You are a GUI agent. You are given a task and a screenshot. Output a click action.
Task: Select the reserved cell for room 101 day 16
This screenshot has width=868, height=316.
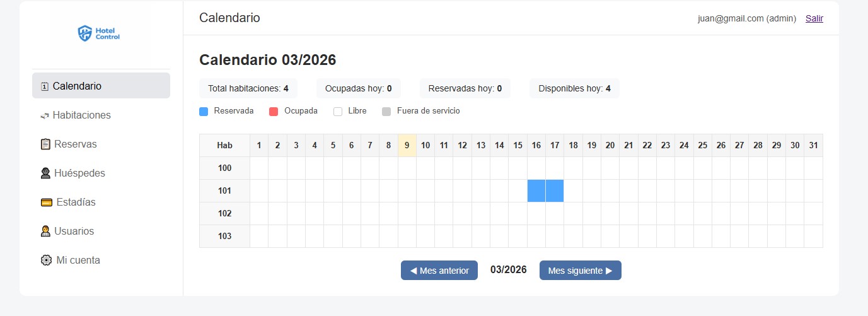pos(536,190)
